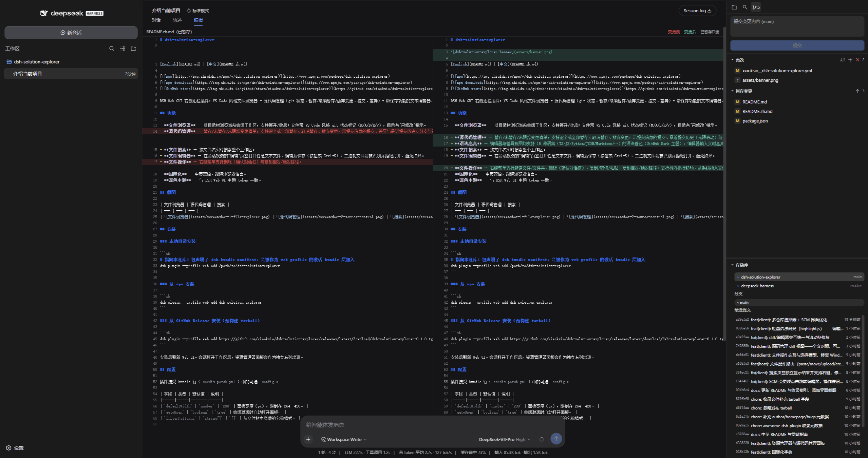This screenshot has height=458, width=868.
Task: Unstage all with up arrow in 暂存变更
Action: click(x=857, y=91)
